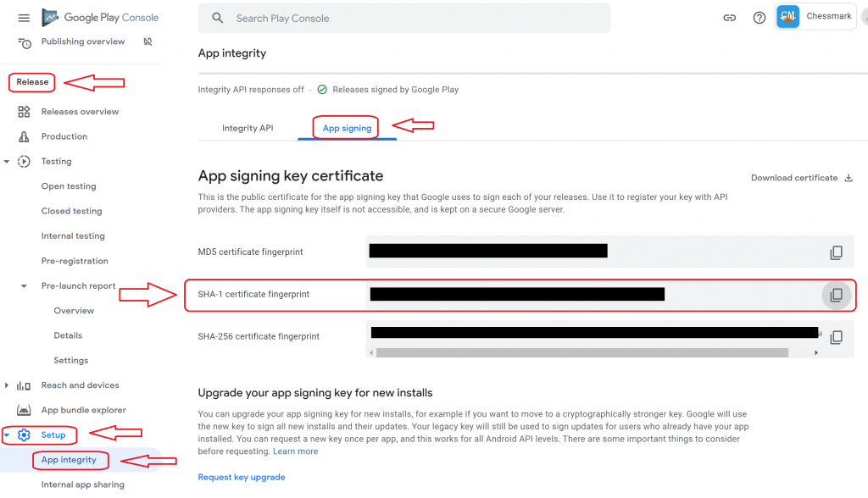This screenshot has height=498, width=868.
Task: Focus the Search Play Console field
Action: tap(404, 19)
